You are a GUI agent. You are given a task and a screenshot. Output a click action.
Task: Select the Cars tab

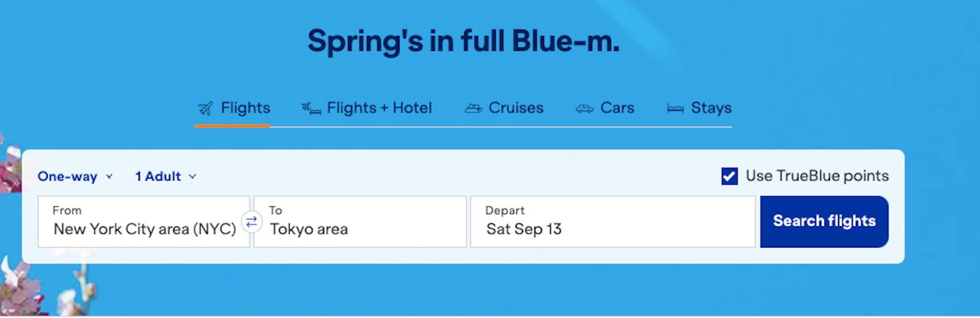tap(617, 108)
